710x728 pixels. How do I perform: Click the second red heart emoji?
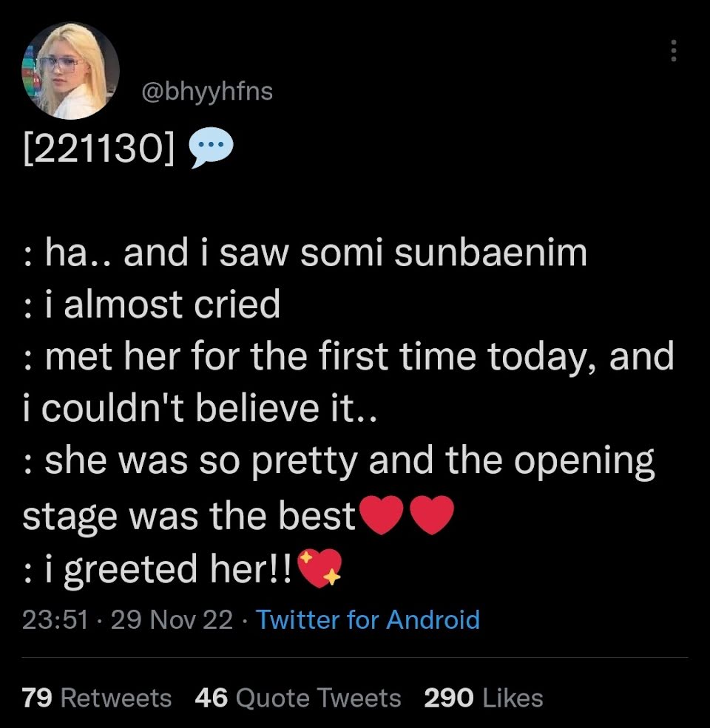[x=432, y=514]
